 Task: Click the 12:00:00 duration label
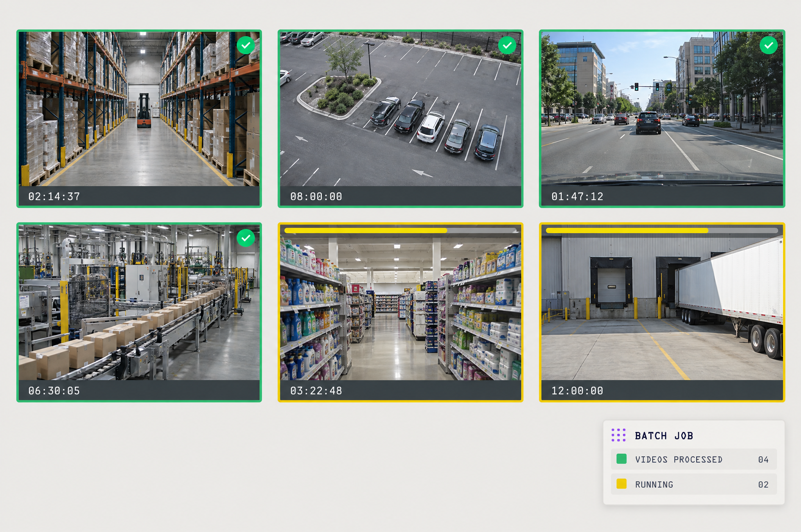point(577,391)
